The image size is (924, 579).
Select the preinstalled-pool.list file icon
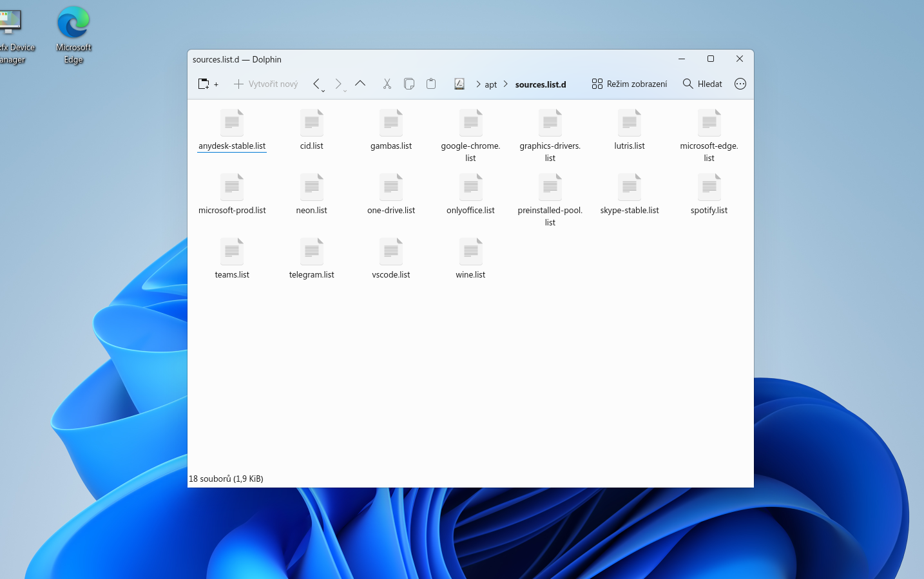pos(550,187)
